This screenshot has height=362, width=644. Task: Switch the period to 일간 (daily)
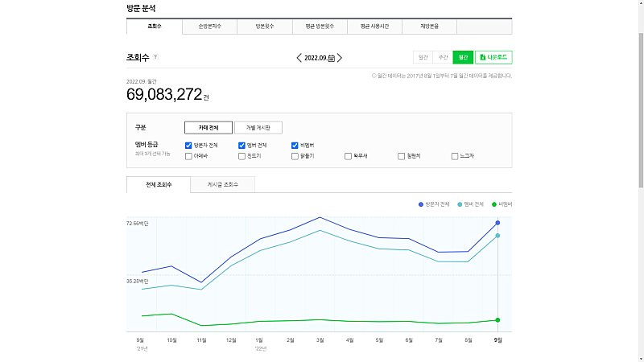click(x=423, y=57)
